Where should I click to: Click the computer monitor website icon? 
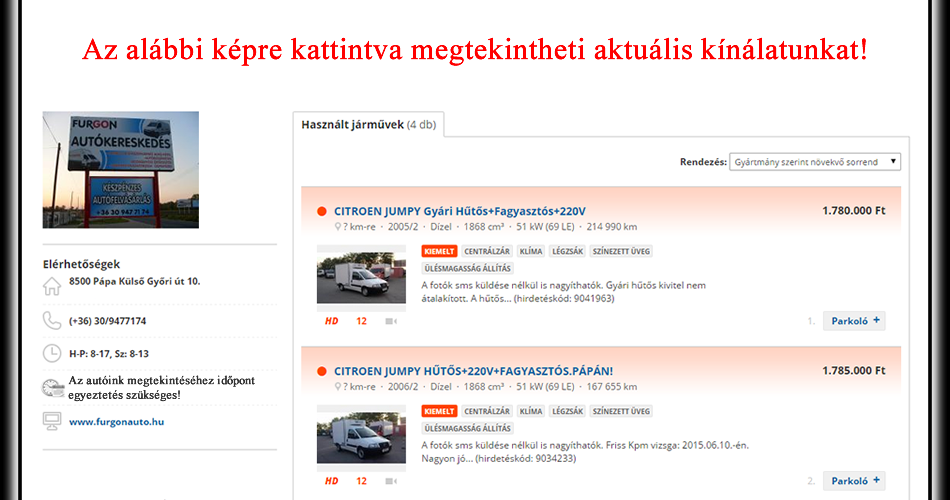52,421
